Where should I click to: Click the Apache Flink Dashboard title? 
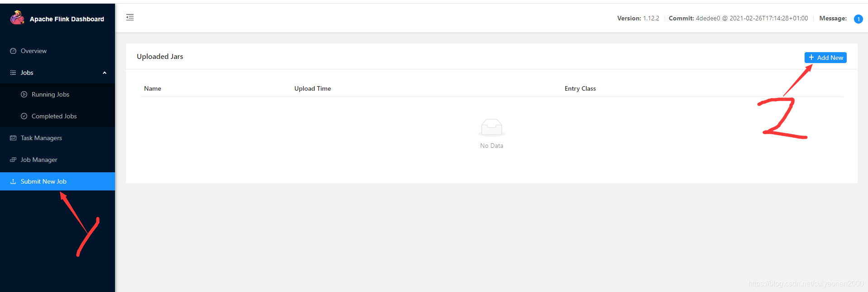coord(67,19)
